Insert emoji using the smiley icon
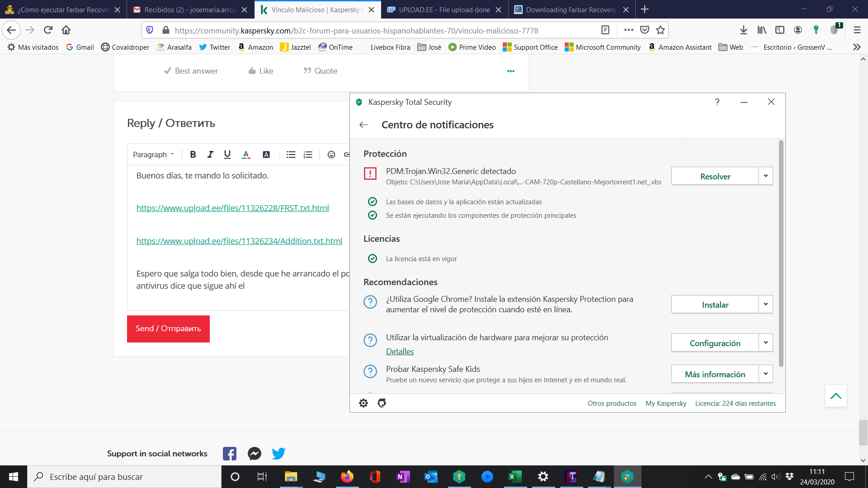868x488 pixels. 331,155
